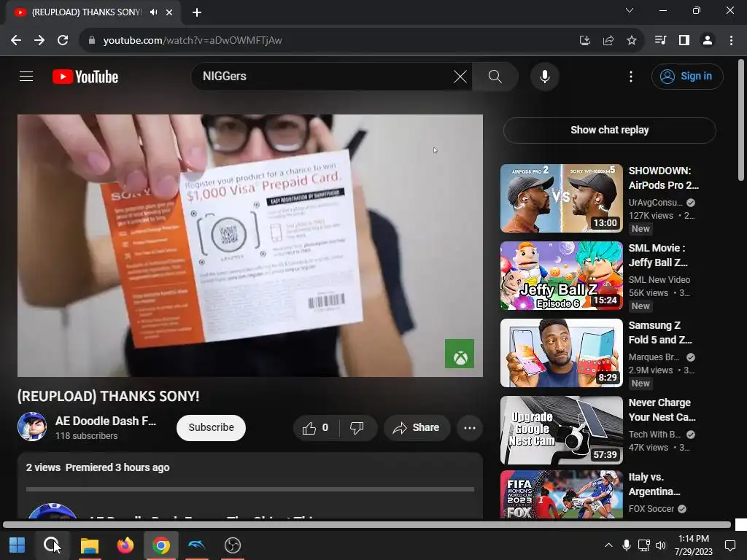
Task: Click the description box views line
Action: tap(98, 467)
